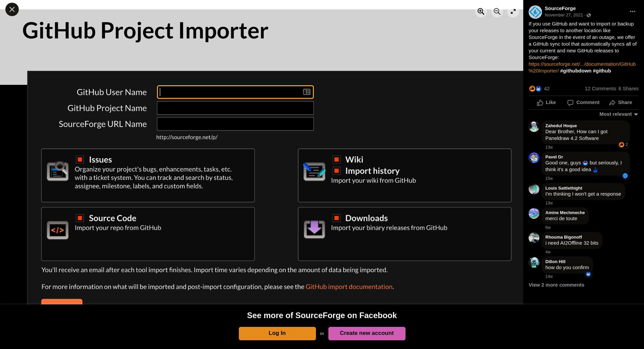Open Louis Sattlethight's profile name

564,188
